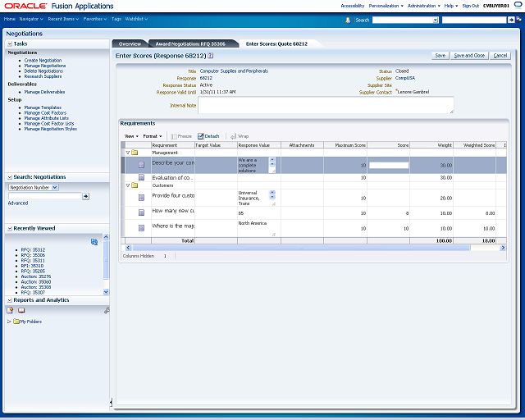Collapse the left pane splitter arrow

[111, 402]
